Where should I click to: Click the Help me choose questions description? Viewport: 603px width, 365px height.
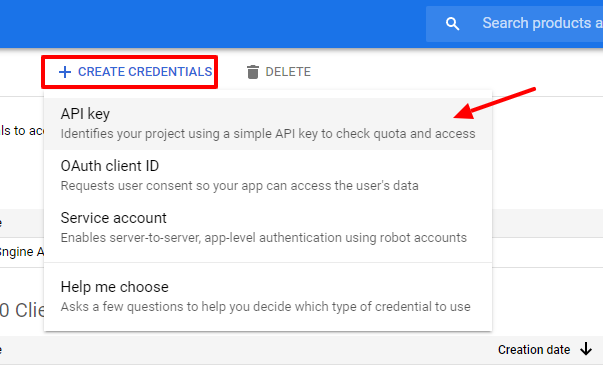click(266, 307)
